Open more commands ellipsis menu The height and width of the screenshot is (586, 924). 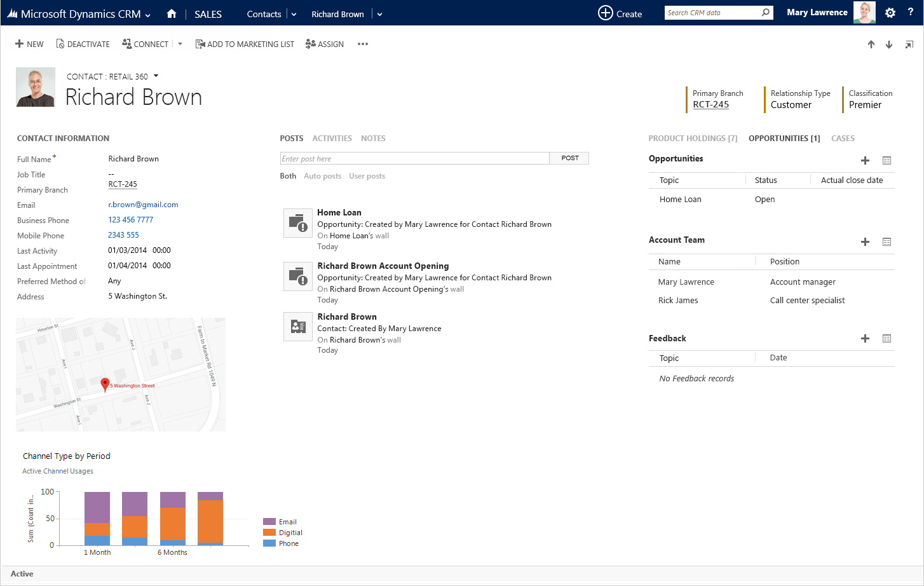363,44
